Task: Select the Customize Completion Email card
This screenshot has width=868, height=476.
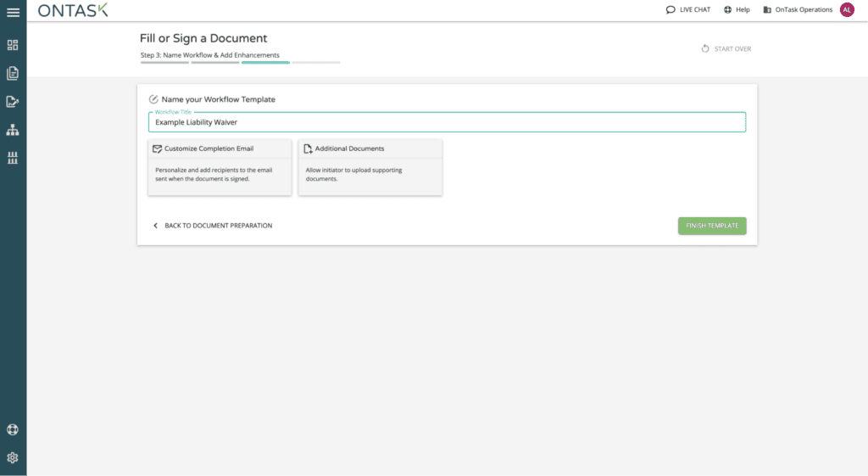Action: (220, 167)
